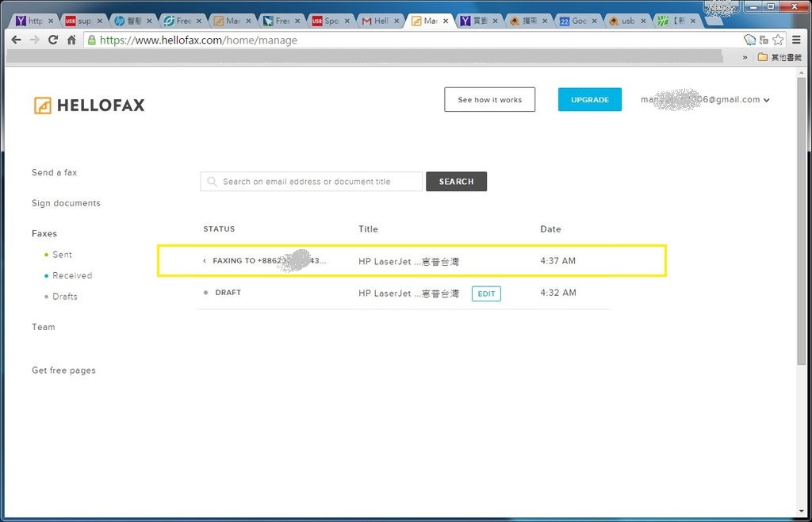Click the blue UPGRADE button
Viewport: 812px width, 522px height.
590,99
